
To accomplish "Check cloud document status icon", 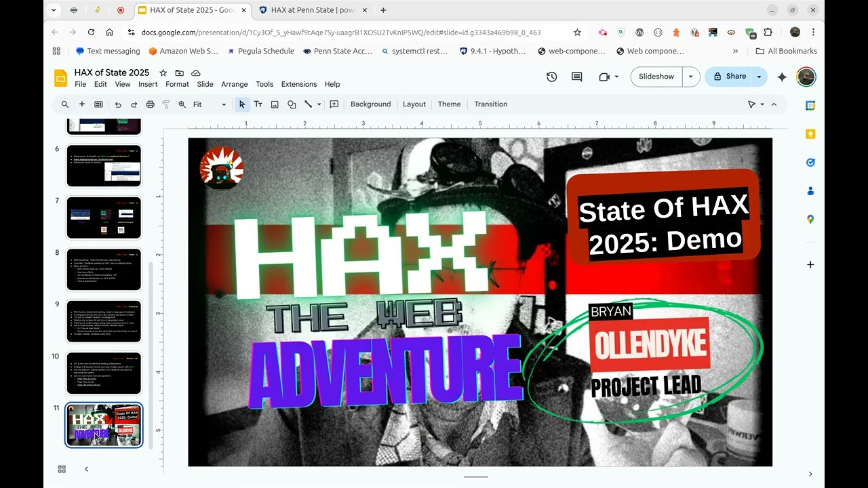I will pos(196,73).
